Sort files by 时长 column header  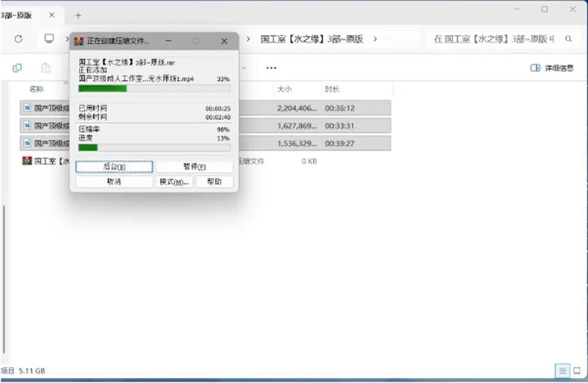click(332, 89)
